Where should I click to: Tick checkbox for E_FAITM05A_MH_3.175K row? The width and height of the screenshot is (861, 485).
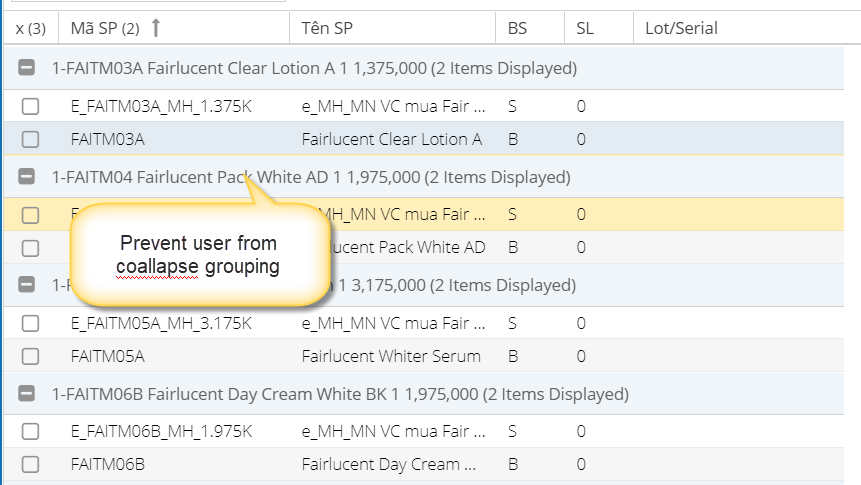pyautogui.click(x=30, y=323)
